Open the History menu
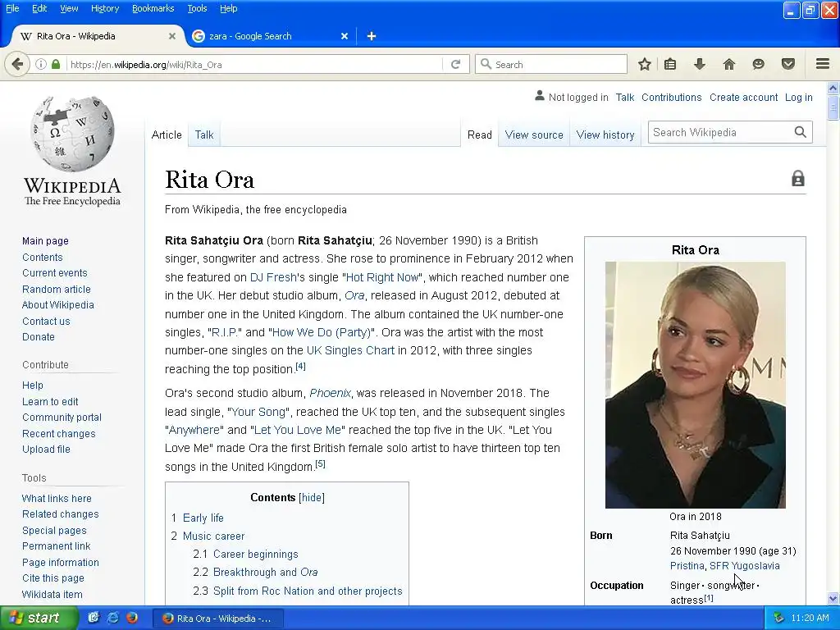Screen dimensions: 840x630 tap(104, 8)
